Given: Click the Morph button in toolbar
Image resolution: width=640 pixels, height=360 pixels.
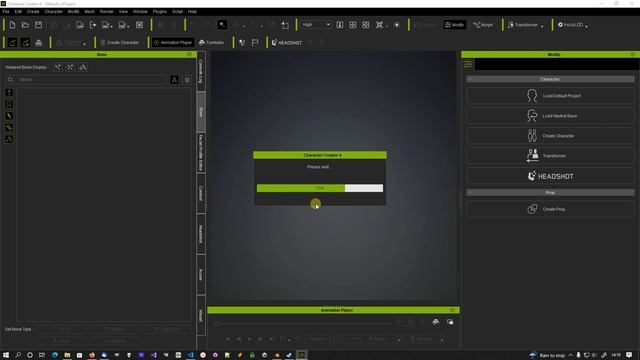Looking at the screenshot, I should (x=483, y=25).
